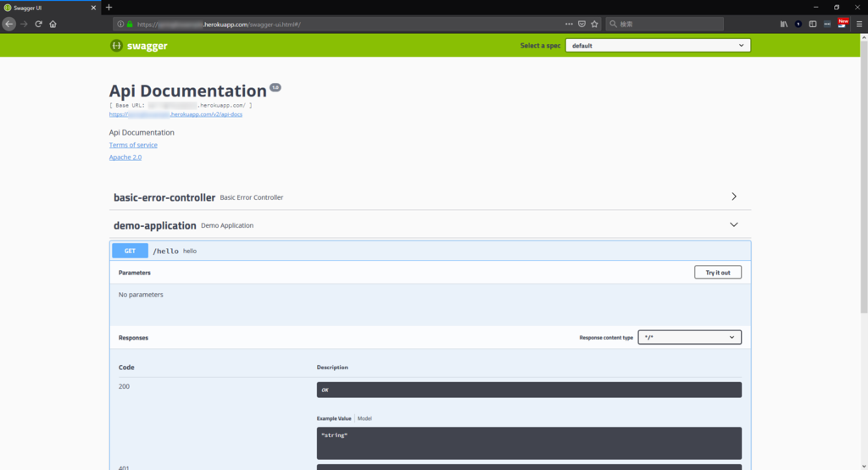Show site information icon in address bar

[120, 25]
